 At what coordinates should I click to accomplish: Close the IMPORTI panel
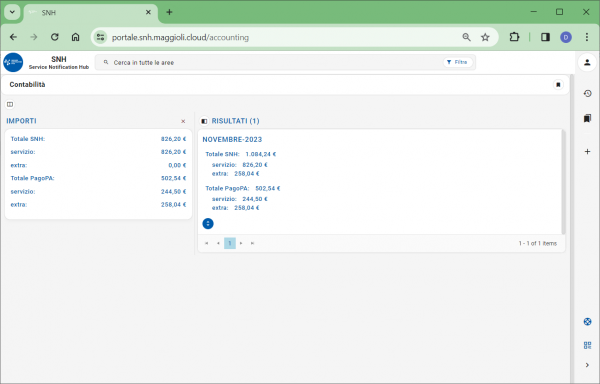coord(183,121)
